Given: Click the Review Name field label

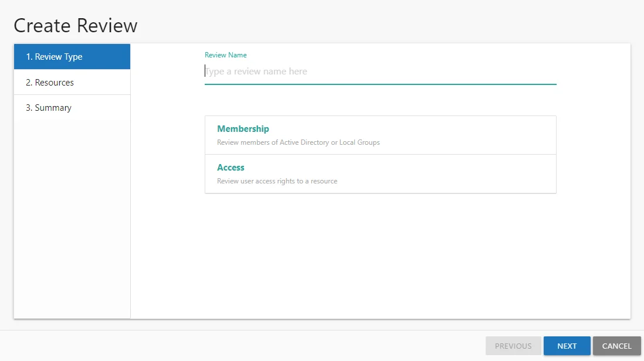Looking at the screenshot, I should 225,55.
